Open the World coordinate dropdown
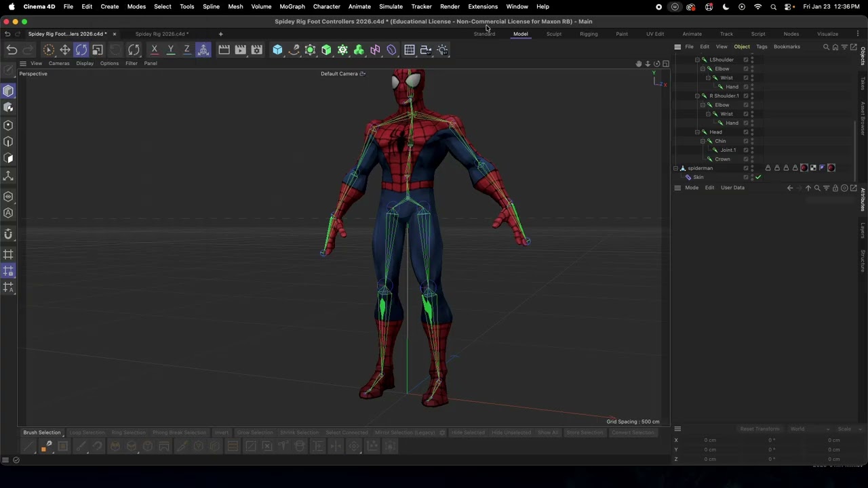 [x=809, y=429]
